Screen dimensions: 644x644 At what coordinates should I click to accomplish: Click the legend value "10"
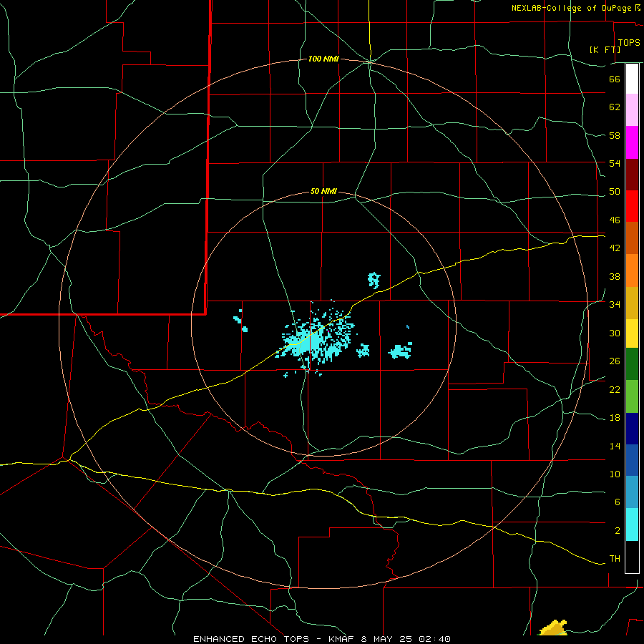click(615, 474)
